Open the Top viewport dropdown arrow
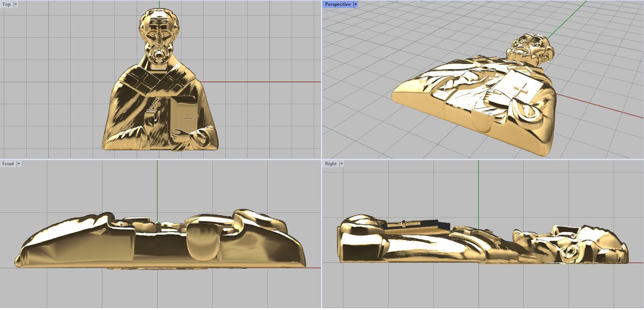The image size is (644, 310). point(16,4)
